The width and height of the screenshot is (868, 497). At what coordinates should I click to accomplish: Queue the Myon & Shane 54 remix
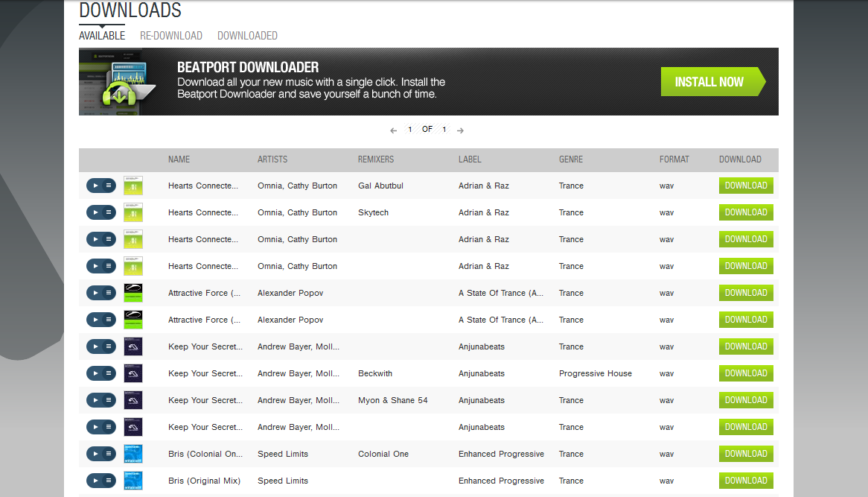point(109,400)
